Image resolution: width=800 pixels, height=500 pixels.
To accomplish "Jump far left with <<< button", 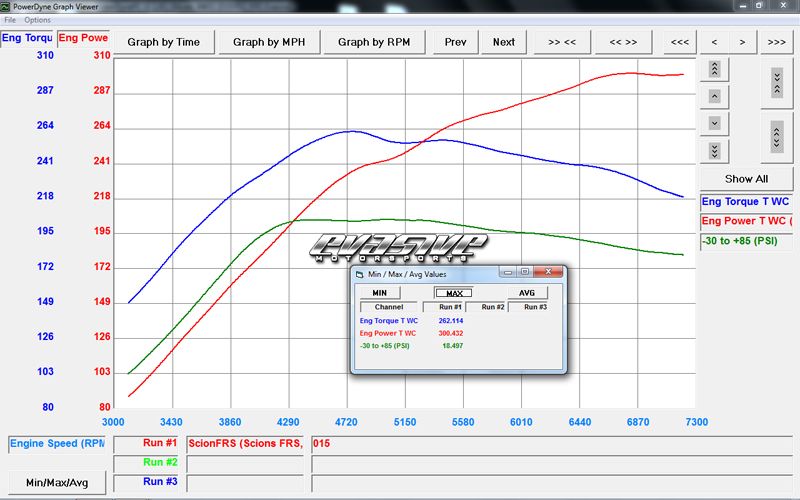I will (x=680, y=42).
